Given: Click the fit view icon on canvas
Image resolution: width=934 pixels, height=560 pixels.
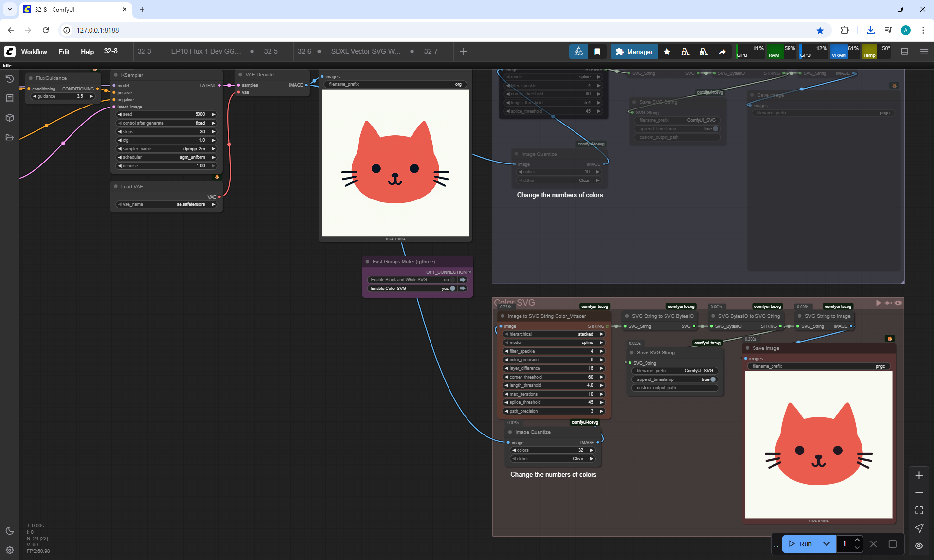Looking at the screenshot, I should (919, 510).
